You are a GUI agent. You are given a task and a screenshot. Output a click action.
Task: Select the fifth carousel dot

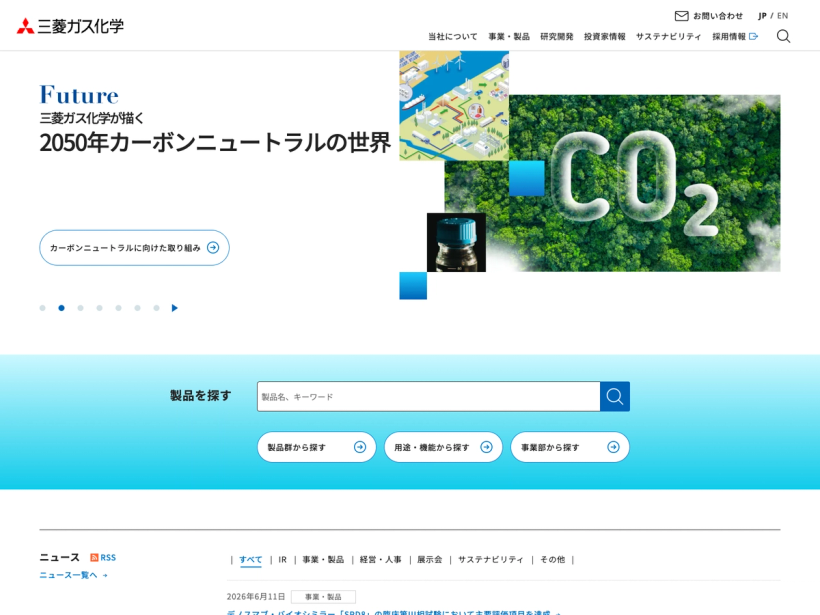point(119,308)
